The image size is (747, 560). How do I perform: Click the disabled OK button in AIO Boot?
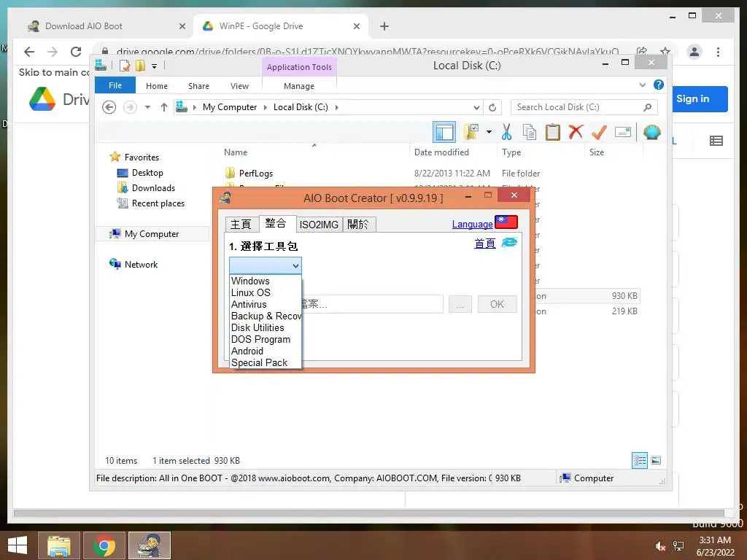point(497,304)
